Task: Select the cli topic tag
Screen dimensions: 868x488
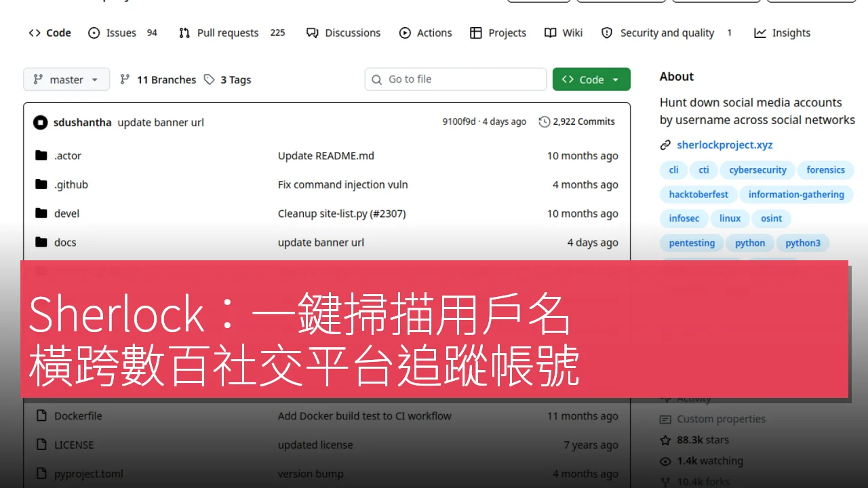Action: (673, 170)
